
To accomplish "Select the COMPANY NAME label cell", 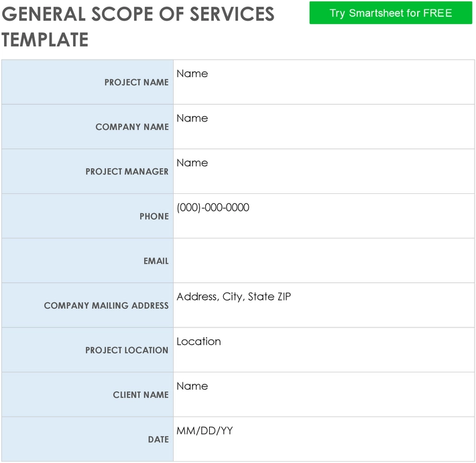I will (88, 127).
